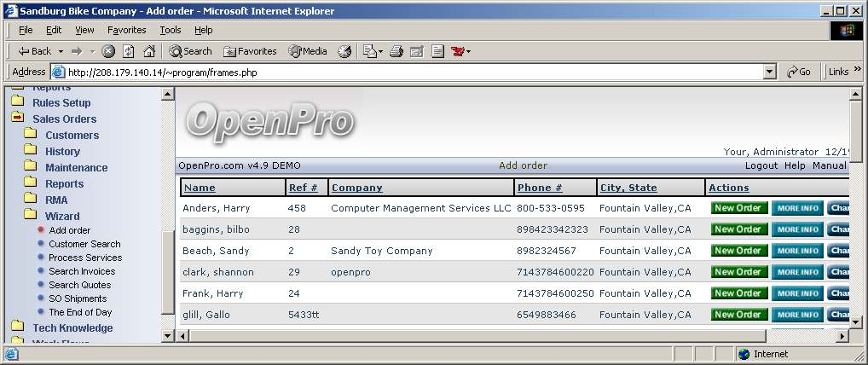Click the Stop loading toolbar icon
The height and width of the screenshot is (365, 868).
pos(108,51)
